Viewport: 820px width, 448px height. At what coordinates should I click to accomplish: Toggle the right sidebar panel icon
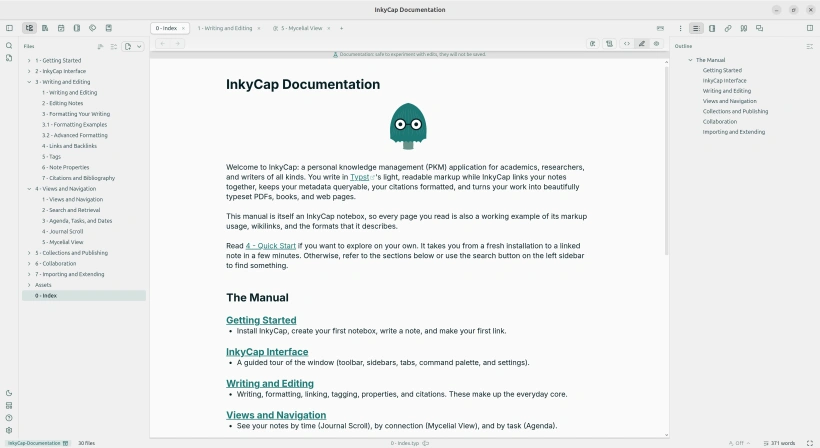[810, 28]
